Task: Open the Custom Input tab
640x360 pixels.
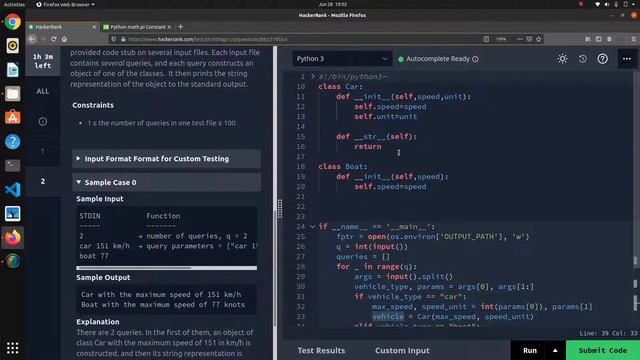Action: pos(402,351)
